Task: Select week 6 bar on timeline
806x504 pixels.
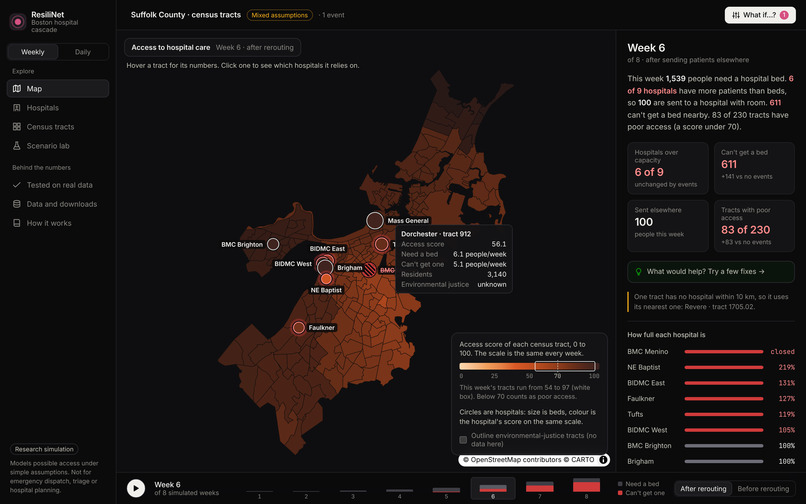Action: pos(493,489)
